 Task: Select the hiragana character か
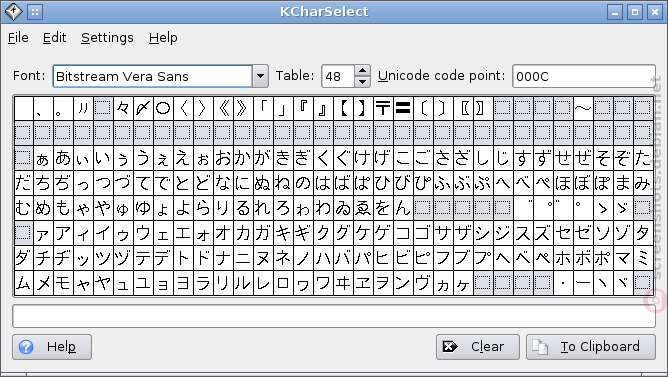tap(243, 158)
